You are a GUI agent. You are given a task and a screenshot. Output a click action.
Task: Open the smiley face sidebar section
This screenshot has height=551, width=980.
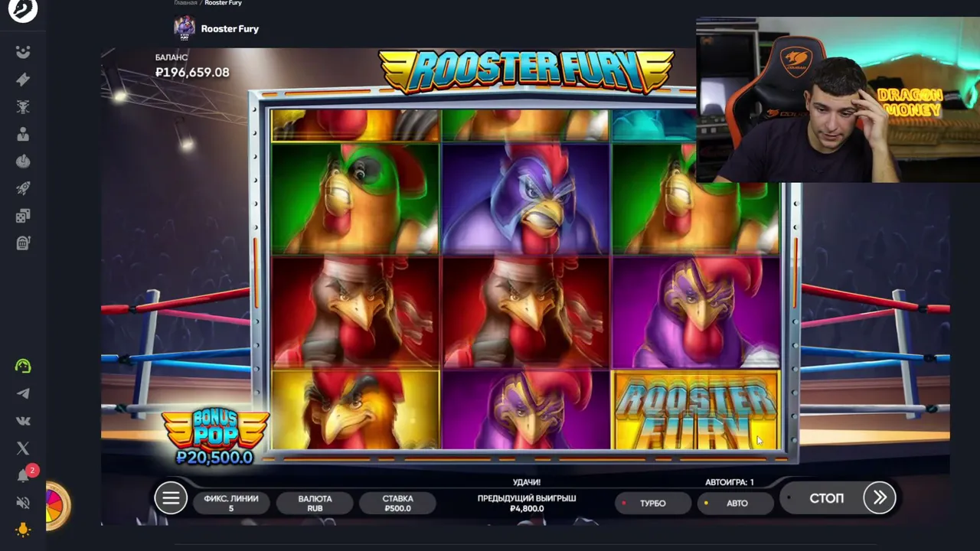coord(23,52)
